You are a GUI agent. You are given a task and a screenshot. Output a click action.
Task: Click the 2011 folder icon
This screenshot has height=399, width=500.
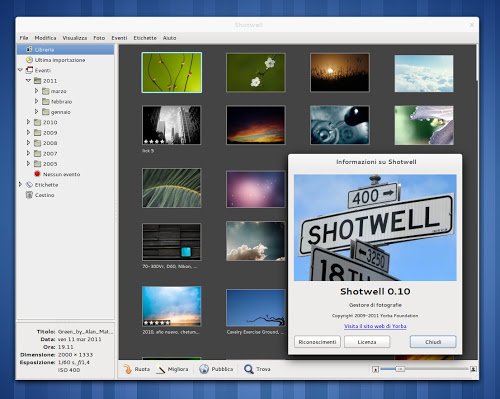pyautogui.click(x=38, y=81)
